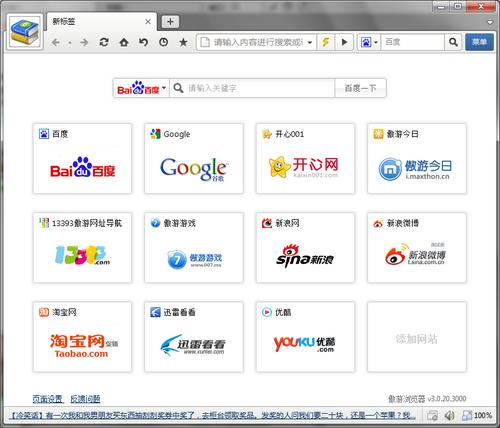Open the 反馈问题 link
500x428 pixels.
pyautogui.click(x=85, y=399)
